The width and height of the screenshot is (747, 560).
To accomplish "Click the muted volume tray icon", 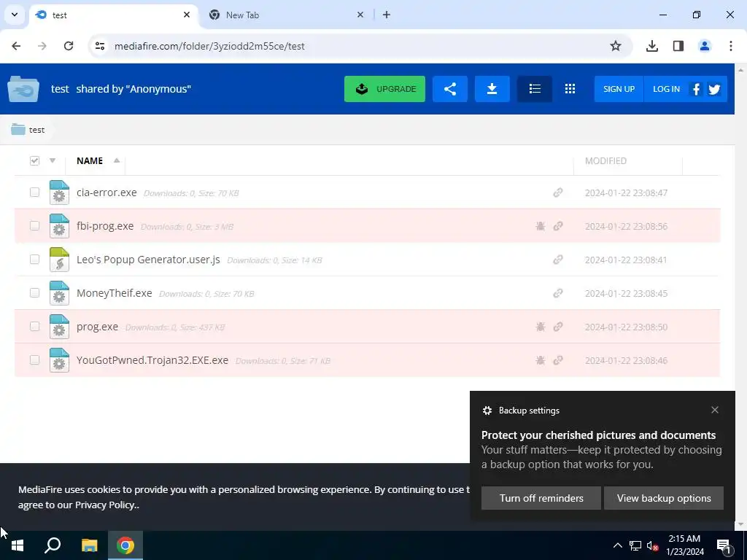I will point(653,545).
